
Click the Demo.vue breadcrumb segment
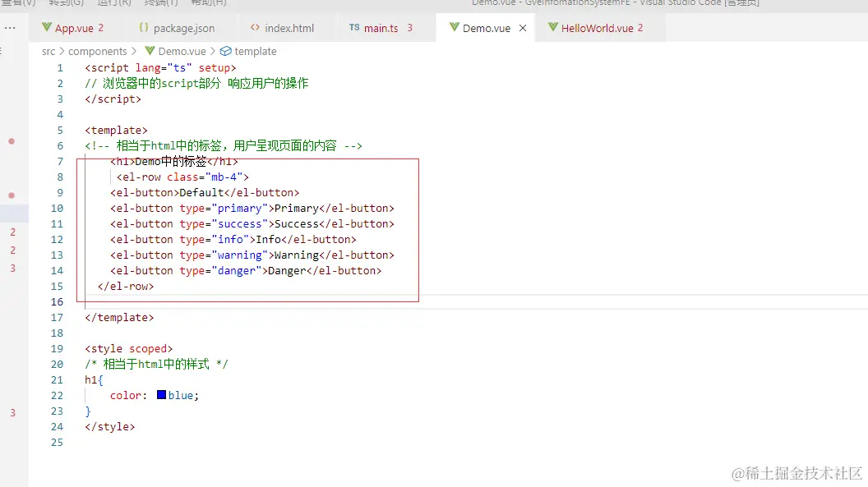coord(175,52)
